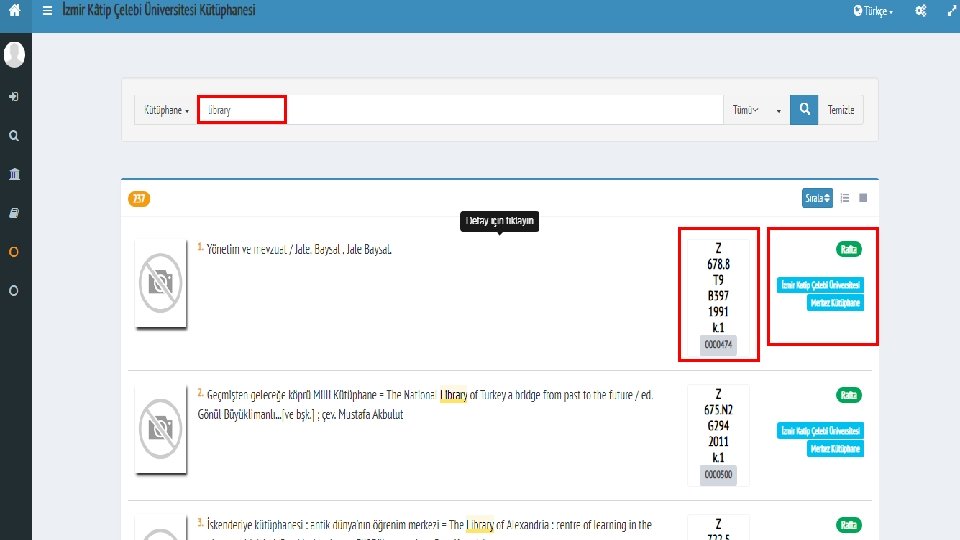Click call number Z 678.8 of first result

[x=718, y=288]
